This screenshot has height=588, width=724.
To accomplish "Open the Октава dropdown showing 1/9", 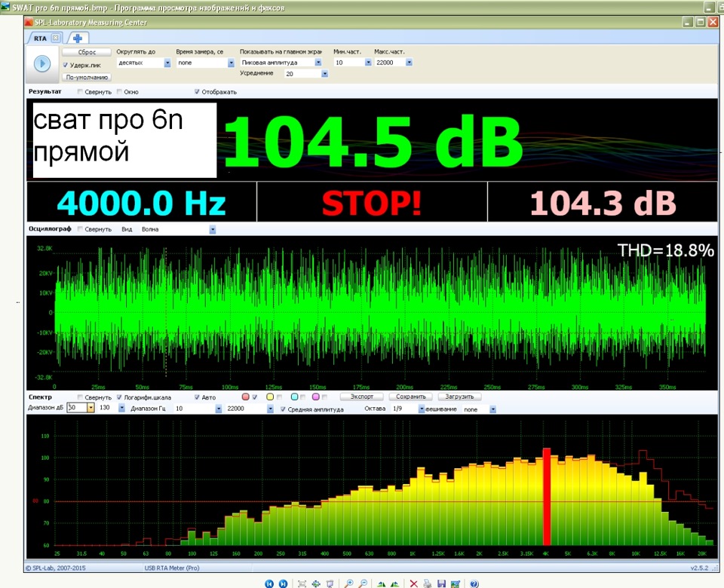I will pos(421,409).
